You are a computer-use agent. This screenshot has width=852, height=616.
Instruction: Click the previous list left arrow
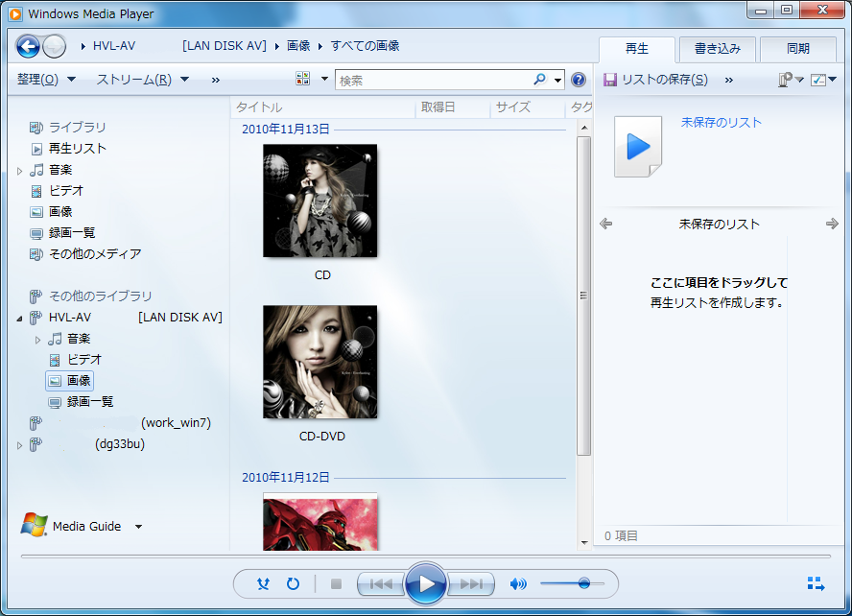pyautogui.click(x=605, y=224)
